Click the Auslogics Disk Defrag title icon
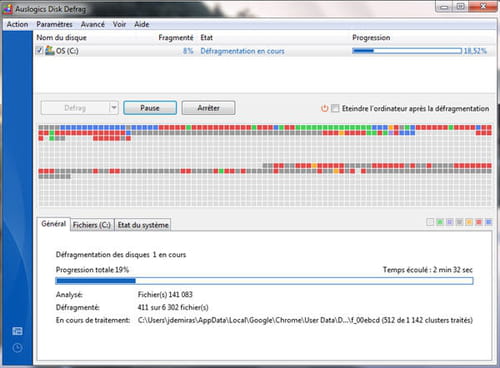This screenshot has height=368, width=500. point(7,9)
